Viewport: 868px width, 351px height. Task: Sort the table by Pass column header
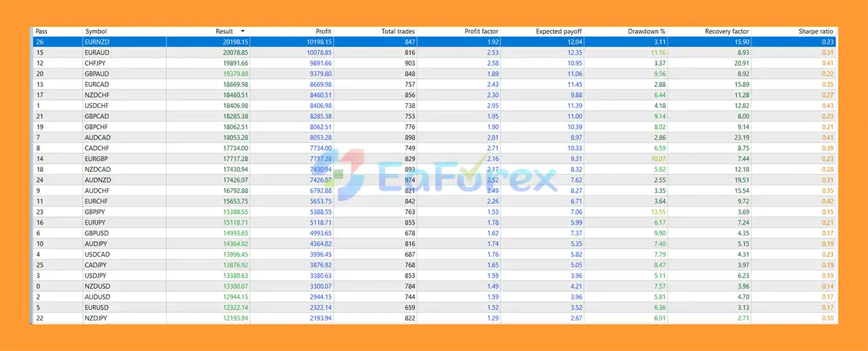tap(41, 31)
